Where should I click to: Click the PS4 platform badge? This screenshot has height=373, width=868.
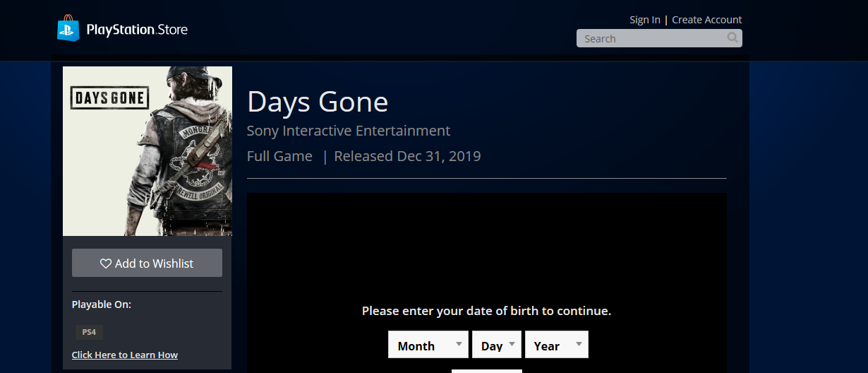(x=89, y=332)
